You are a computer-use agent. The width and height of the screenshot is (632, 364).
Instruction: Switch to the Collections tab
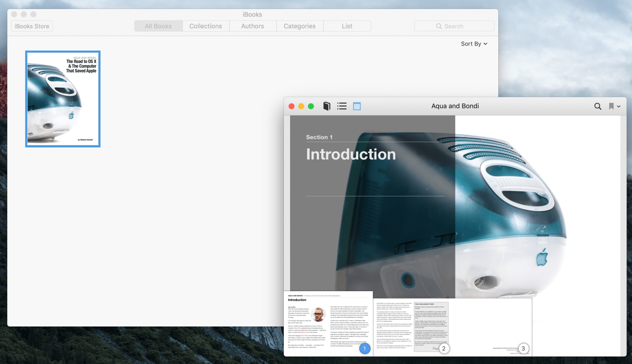206,26
